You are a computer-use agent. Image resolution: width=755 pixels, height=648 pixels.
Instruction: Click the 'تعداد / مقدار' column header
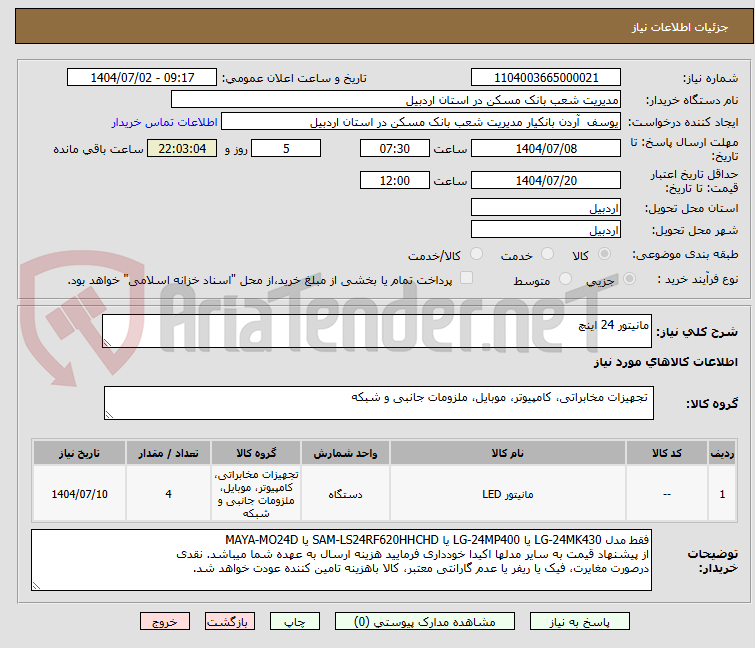tap(168, 453)
